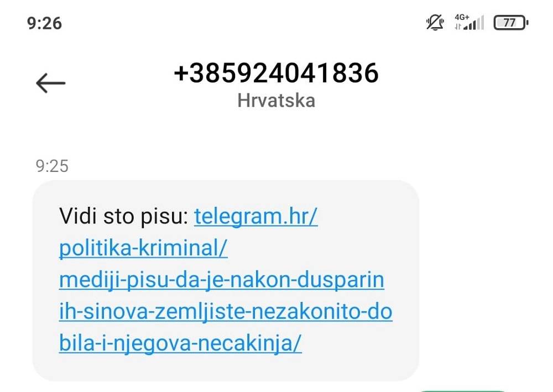The width and height of the screenshot is (553, 392).
Task: Open contact +385924041836 header
Action: pos(276,73)
